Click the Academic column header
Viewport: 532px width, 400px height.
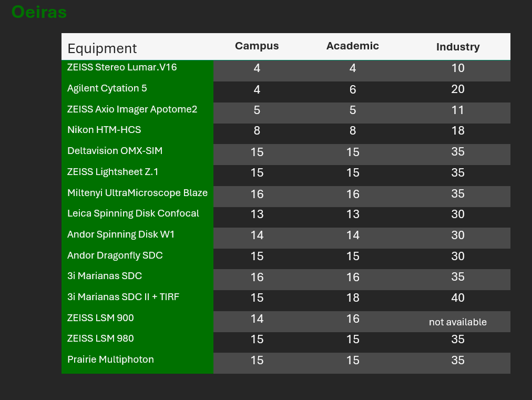(x=352, y=46)
